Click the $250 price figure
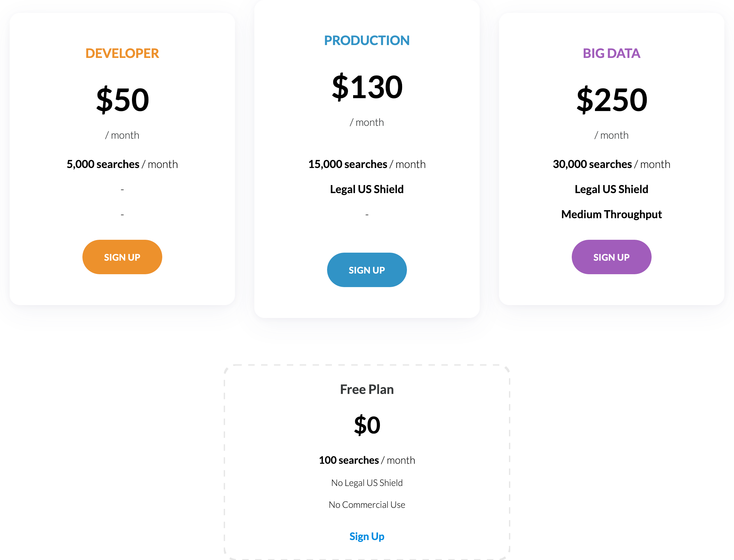734x560 pixels. [611, 100]
